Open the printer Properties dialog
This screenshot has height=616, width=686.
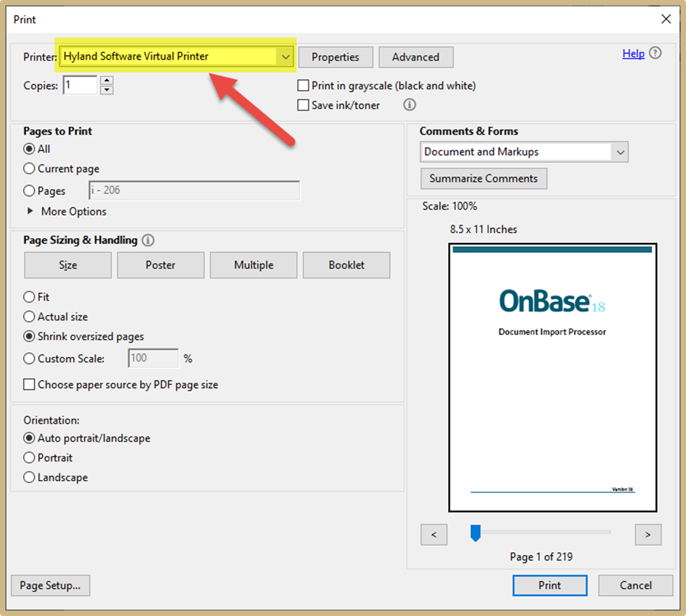point(335,57)
